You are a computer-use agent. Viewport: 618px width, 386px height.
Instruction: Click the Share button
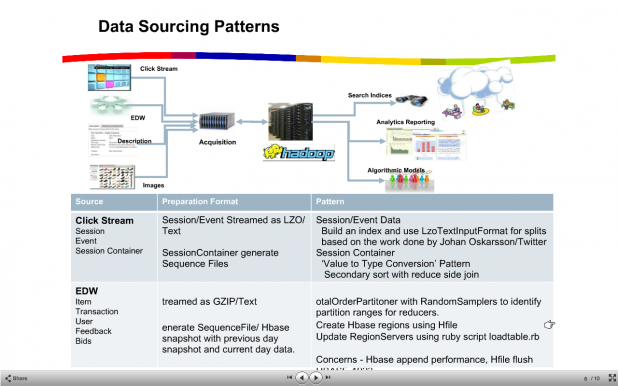pos(16,378)
